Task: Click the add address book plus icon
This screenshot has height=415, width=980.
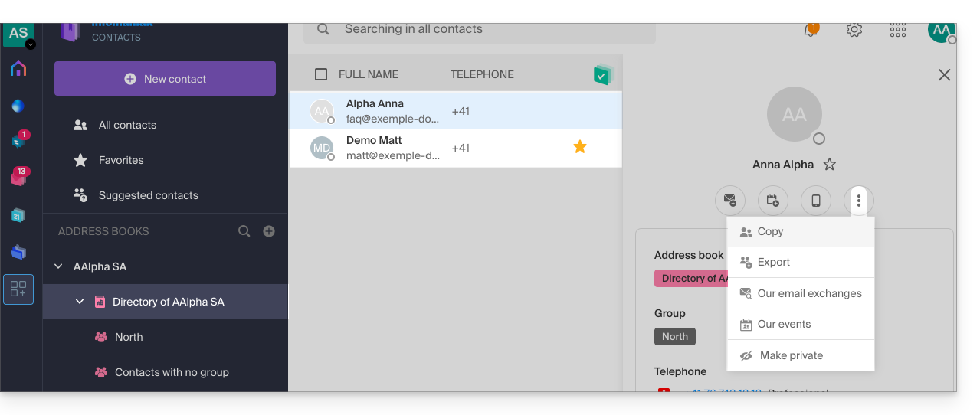Action: [269, 231]
